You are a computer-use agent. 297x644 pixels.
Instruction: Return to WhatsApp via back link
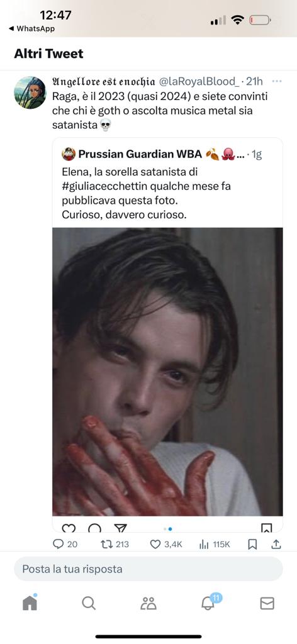pos(31,29)
